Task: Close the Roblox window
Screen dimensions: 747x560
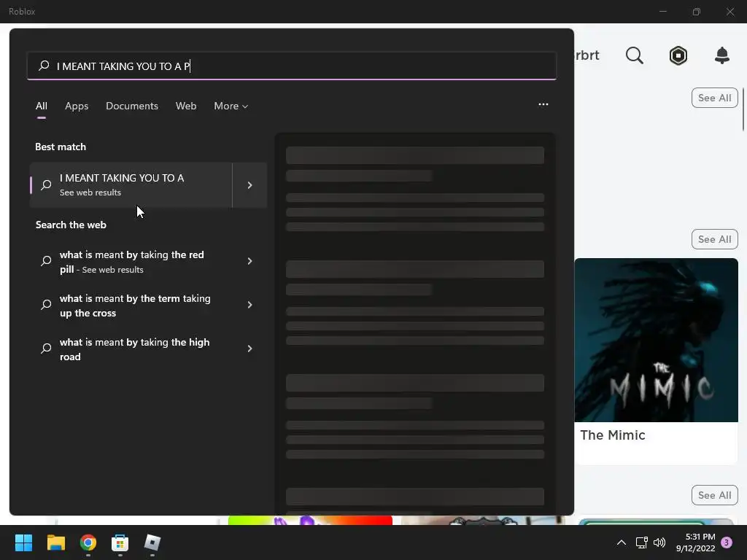Action: (730, 12)
